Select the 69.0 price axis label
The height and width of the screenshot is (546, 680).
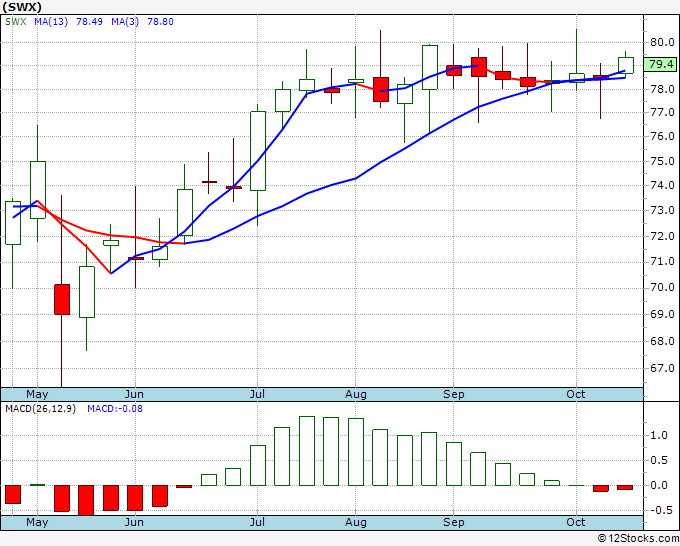pyautogui.click(x=662, y=314)
